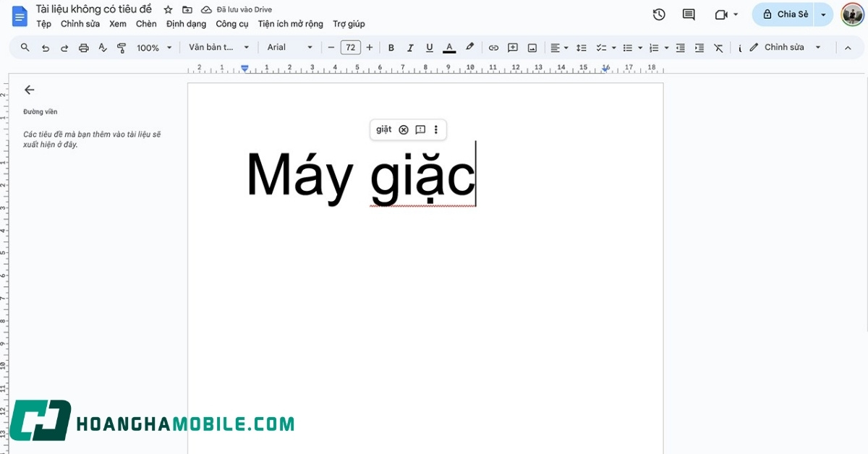This screenshot has width=868, height=454.
Task: Open the Định dạng menu
Action: [186, 24]
